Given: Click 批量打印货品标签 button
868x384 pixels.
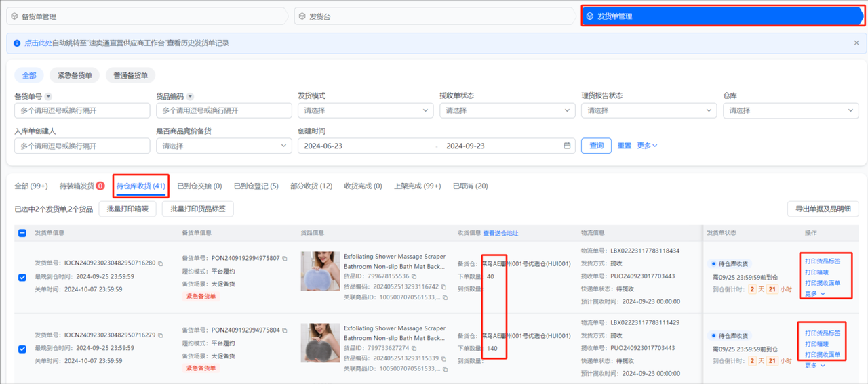Looking at the screenshot, I should 197,209.
